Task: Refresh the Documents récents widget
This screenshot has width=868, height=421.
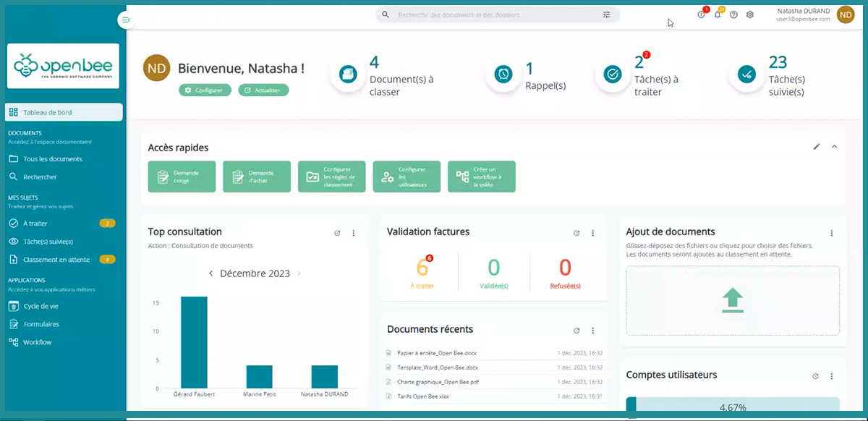Action: click(576, 331)
